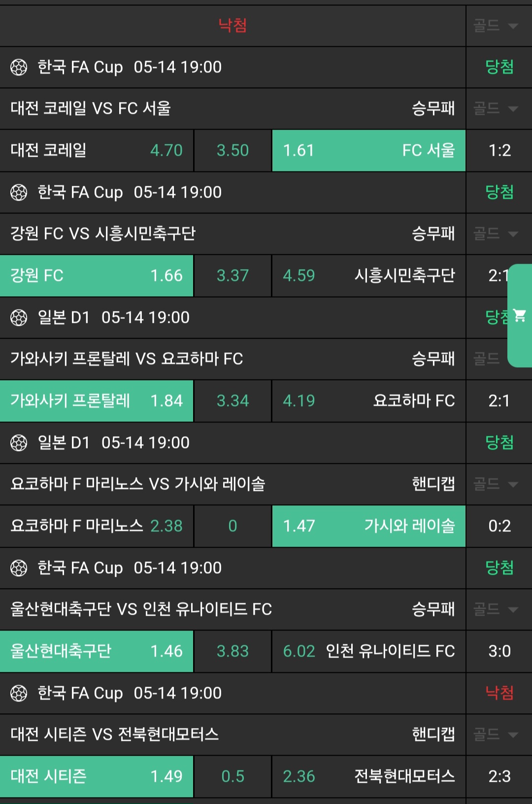Click soccer ball icon above 가와사키 프론탈레 match
The width and height of the screenshot is (532, 804).
click(19, 317)
